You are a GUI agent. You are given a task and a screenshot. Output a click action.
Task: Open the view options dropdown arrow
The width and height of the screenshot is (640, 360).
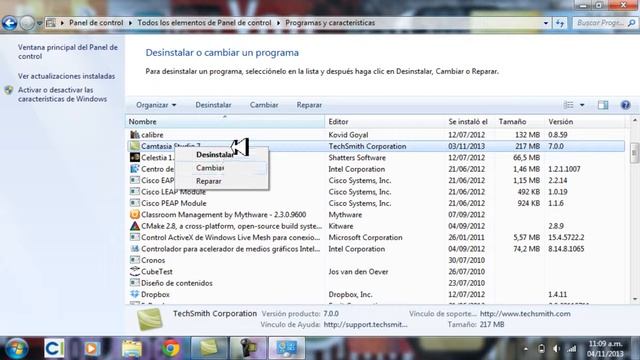[582, 105]
